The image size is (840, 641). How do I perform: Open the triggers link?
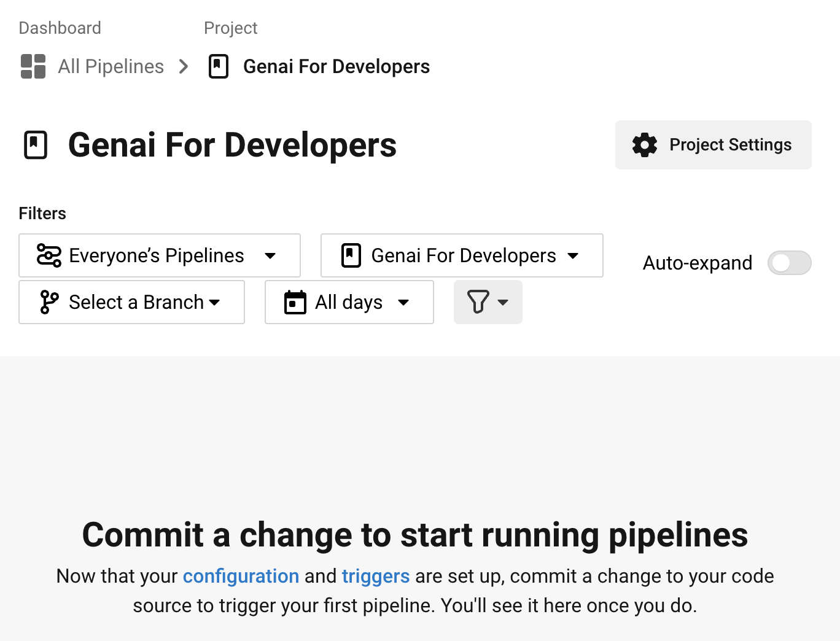click(375, 576)
